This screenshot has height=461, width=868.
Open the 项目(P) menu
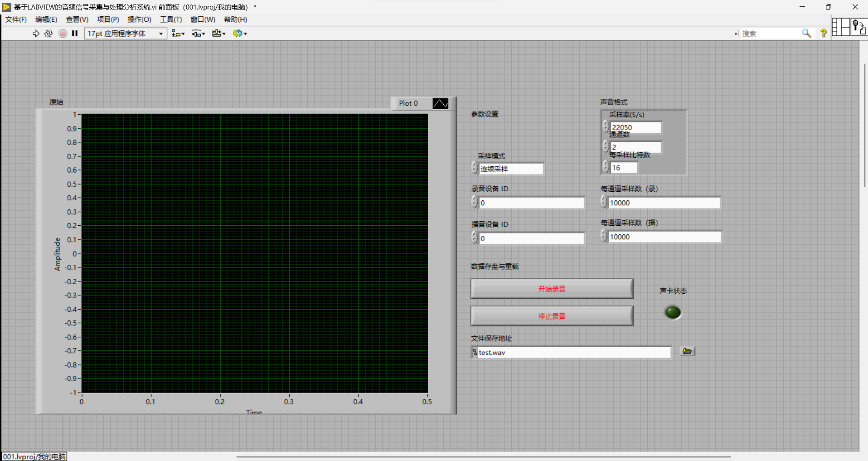(108, 19)
